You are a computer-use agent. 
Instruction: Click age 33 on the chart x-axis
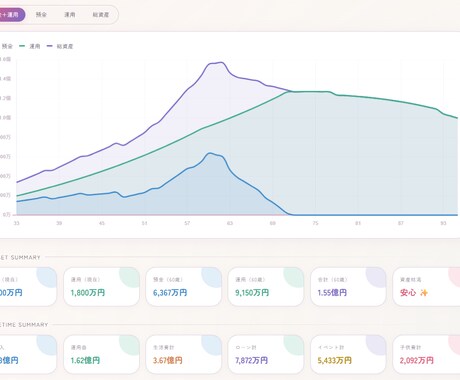16,223
